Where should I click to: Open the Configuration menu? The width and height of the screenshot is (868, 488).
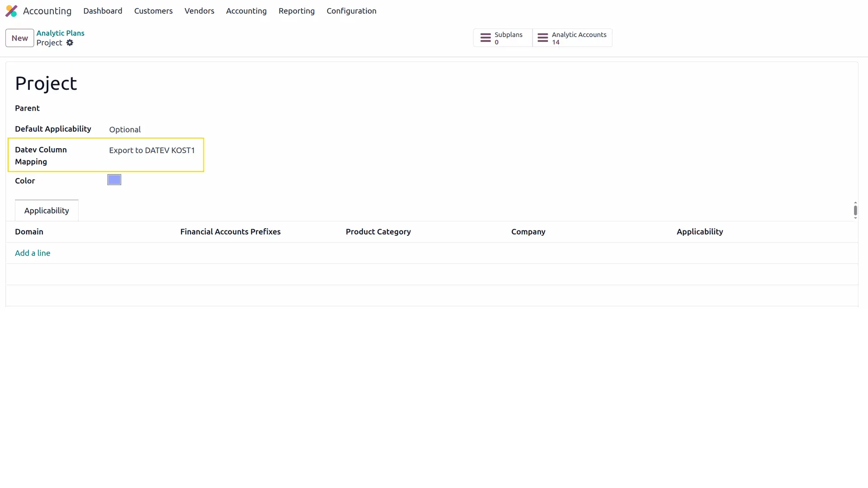[351, 11]
